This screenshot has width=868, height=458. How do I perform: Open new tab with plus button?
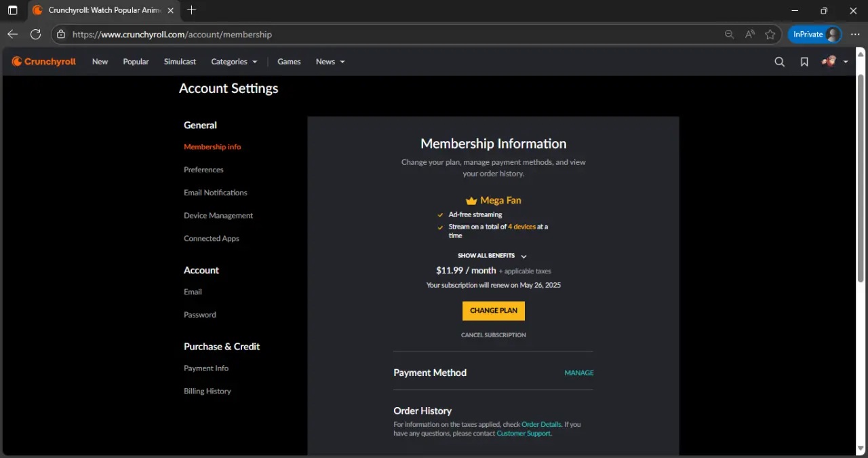pyautogui.click(x=191, y=10)
